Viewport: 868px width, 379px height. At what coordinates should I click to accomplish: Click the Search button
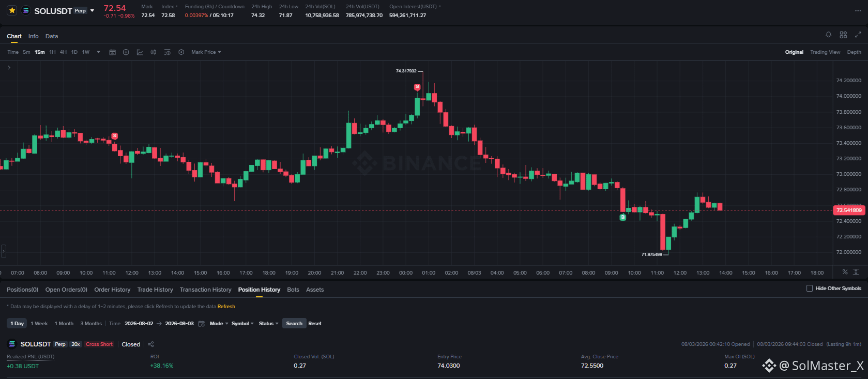(294, 324)
